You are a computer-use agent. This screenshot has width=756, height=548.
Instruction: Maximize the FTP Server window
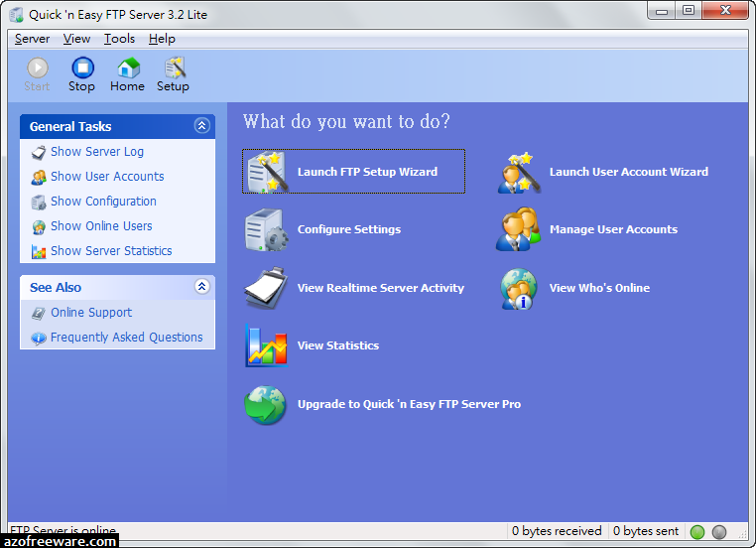[689, 11]
